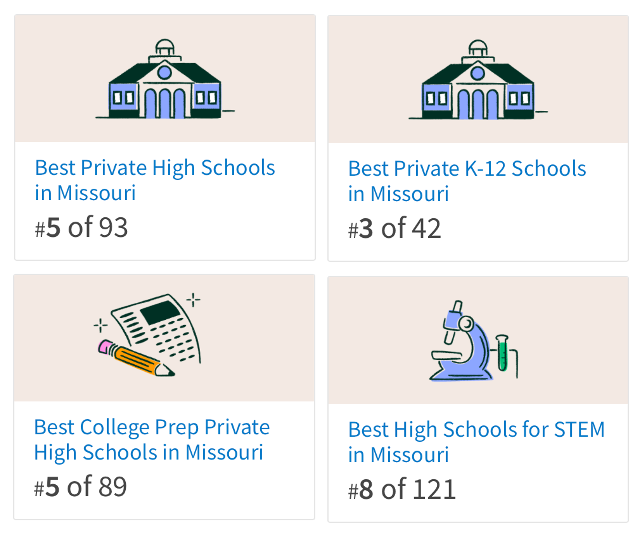Open Best High Schools for STEM link

476,442
